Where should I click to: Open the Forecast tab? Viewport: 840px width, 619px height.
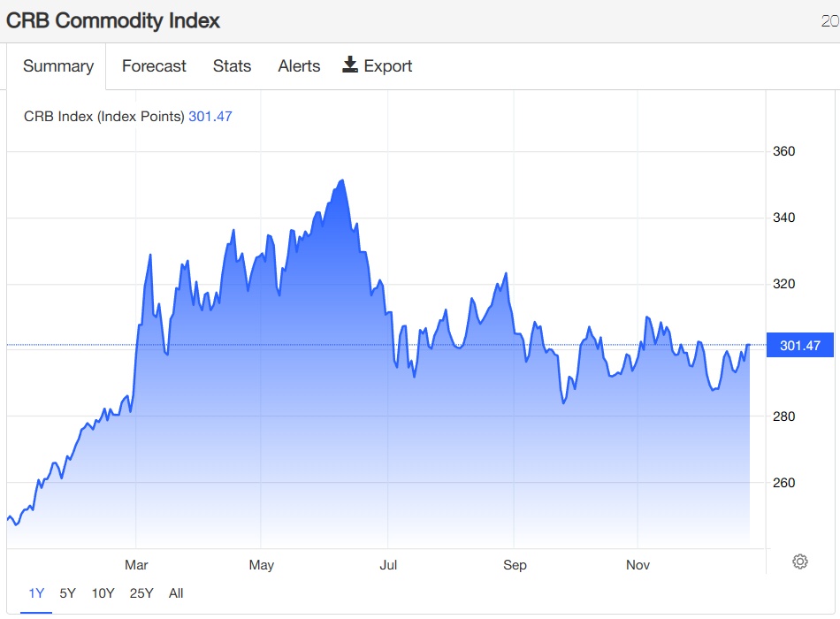click(154, 66)
